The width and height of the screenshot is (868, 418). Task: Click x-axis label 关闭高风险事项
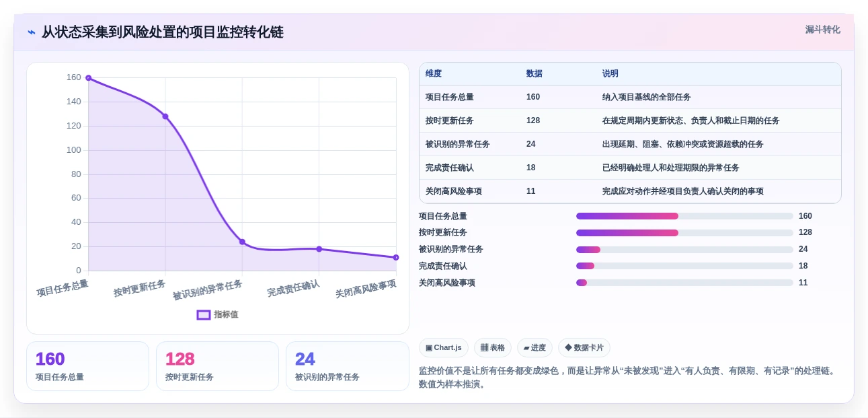(x=366, y=289)
